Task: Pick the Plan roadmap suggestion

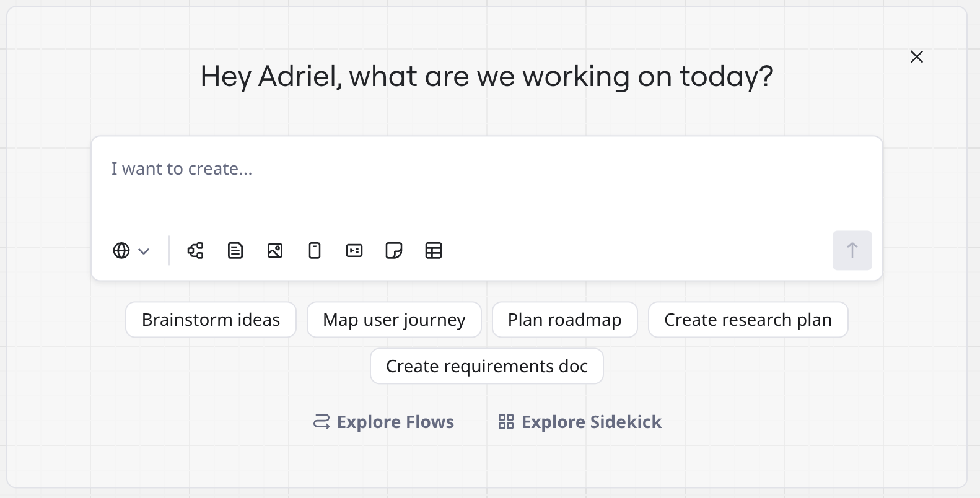Action: [x=564, y=320]
